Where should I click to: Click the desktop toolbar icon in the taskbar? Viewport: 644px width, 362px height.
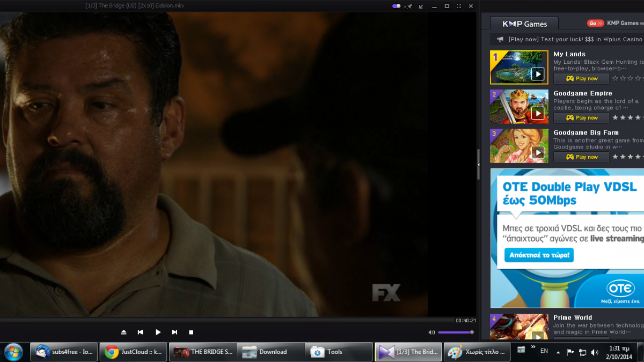point(521,350)
